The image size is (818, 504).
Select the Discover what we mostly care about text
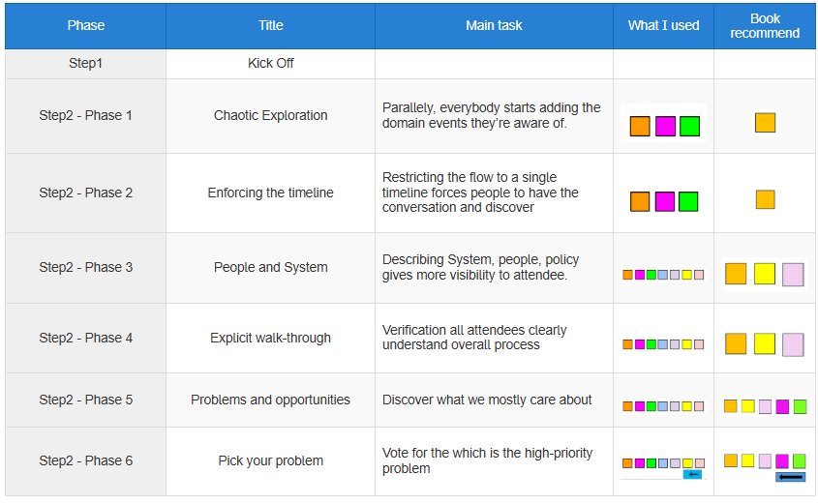[487, 400]
